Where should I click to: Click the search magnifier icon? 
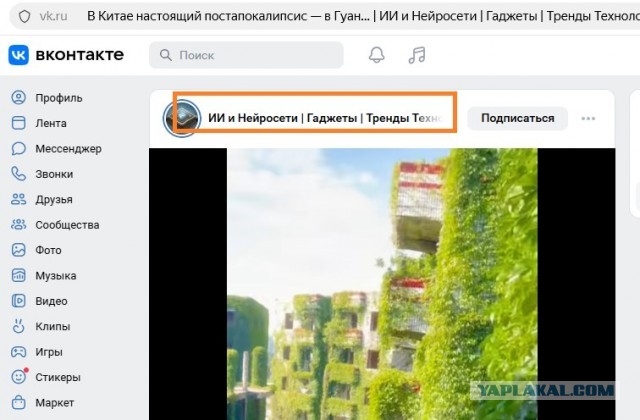[x=165, y=55]
